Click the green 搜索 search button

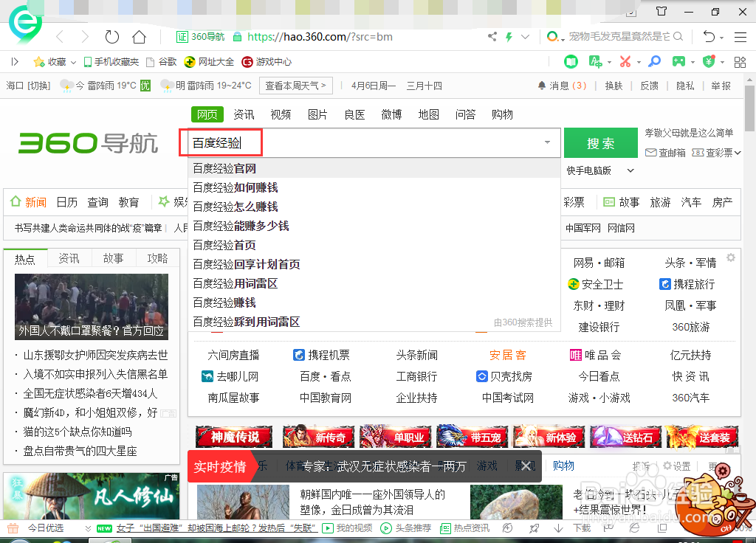pos(600,142)
